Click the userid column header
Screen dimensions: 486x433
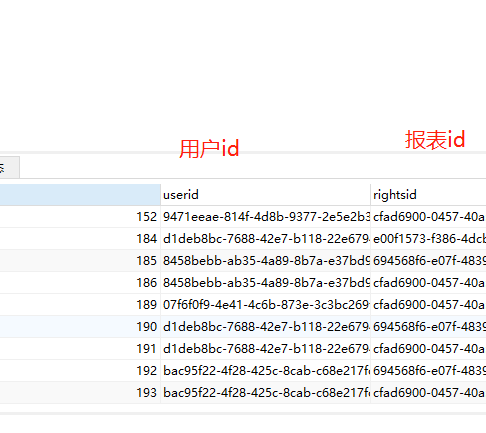(265, 195)
